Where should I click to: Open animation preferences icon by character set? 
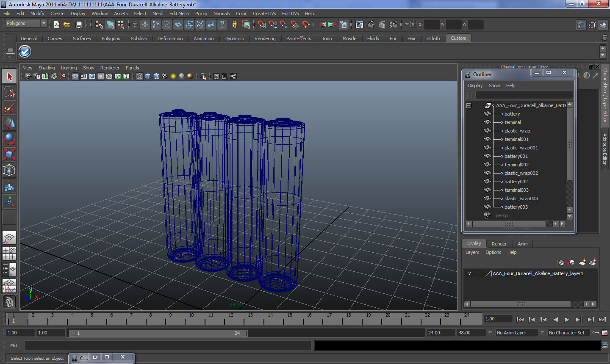pyautogui.click(x=605, y=333)
